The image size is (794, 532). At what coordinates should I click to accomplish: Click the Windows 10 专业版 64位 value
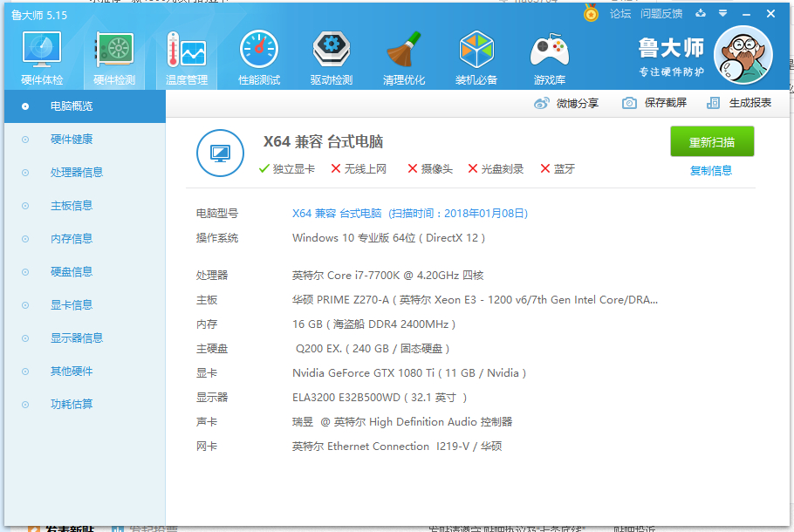click(x=388, y=238)
